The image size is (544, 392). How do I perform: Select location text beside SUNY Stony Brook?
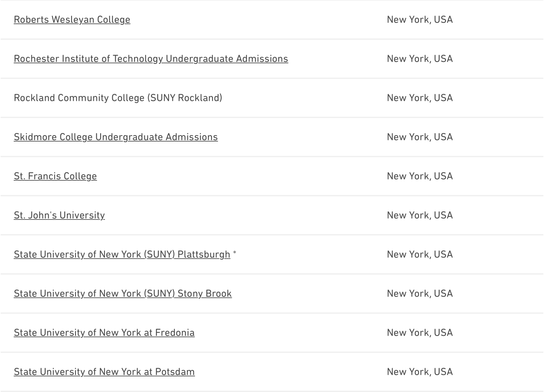point(419,294)
